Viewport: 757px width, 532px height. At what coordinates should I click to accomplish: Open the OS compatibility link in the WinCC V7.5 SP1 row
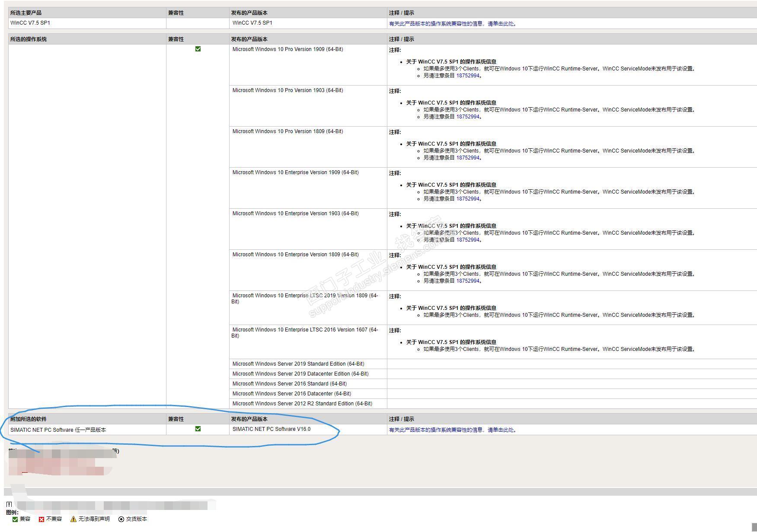[x=453, y=24]
